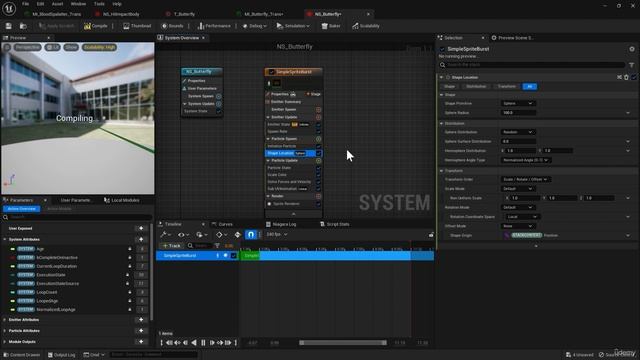Open the Simulation toolbar dropdown

click(x=293, y=26)
